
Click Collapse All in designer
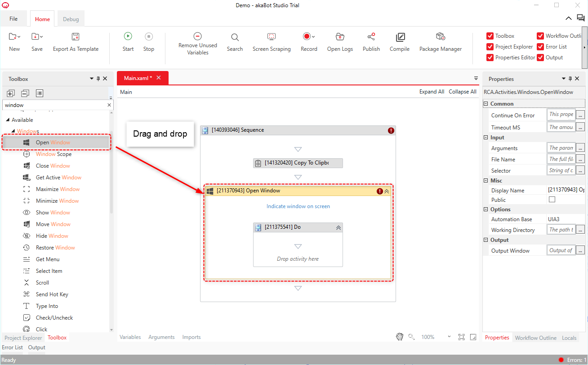[x=463, y=92]
